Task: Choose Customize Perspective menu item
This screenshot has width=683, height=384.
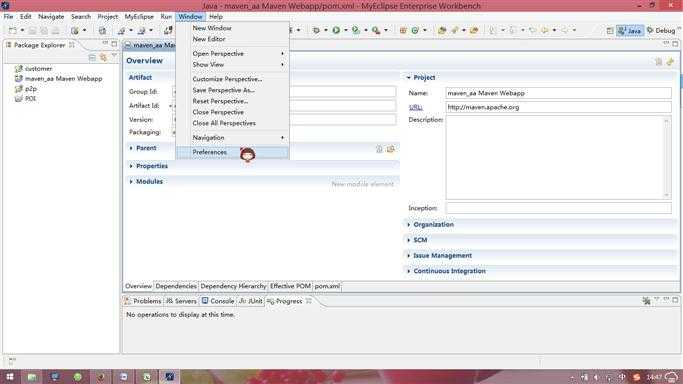Action: (x=233, y=79)
